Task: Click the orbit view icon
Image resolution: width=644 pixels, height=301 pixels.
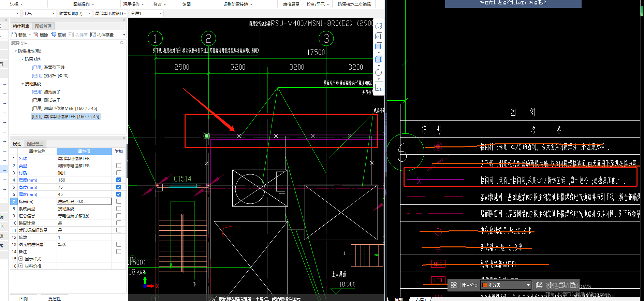Action: pyautogui.click(x=379, y=26)
